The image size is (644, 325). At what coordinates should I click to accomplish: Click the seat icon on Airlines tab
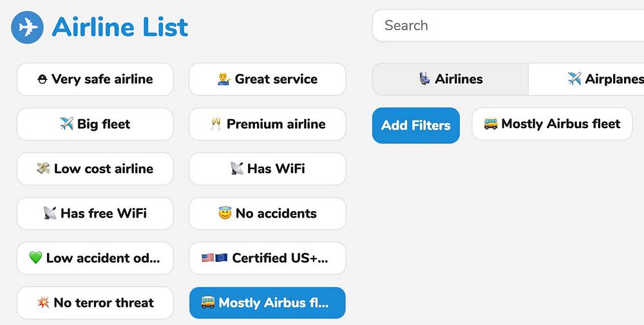coord(424,79)
